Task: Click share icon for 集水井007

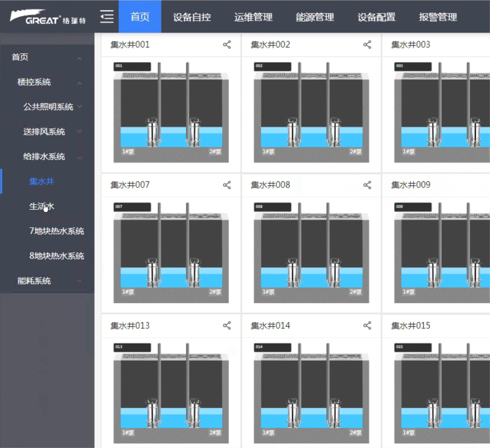Action: (x=227, y=185)
